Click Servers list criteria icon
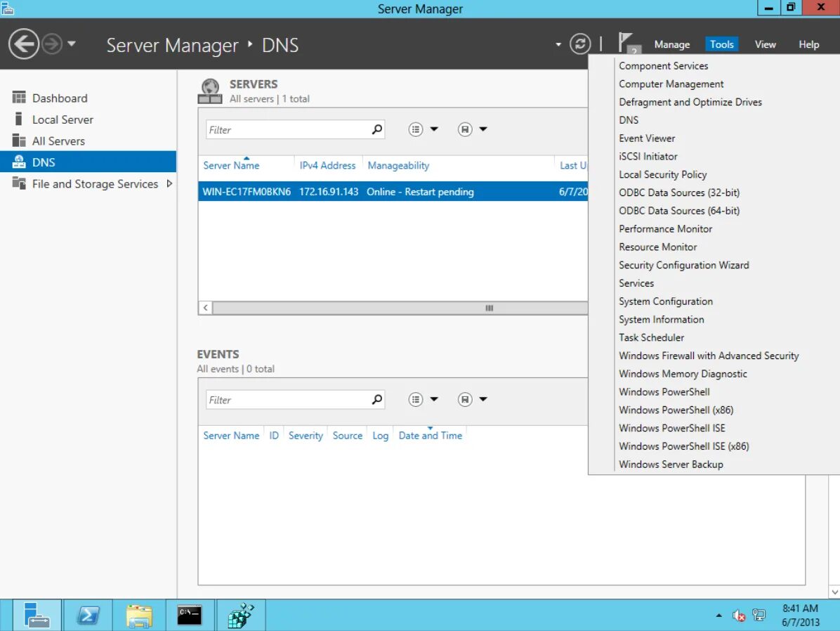The width and height of the screenshot is (840, 631). 415,129
